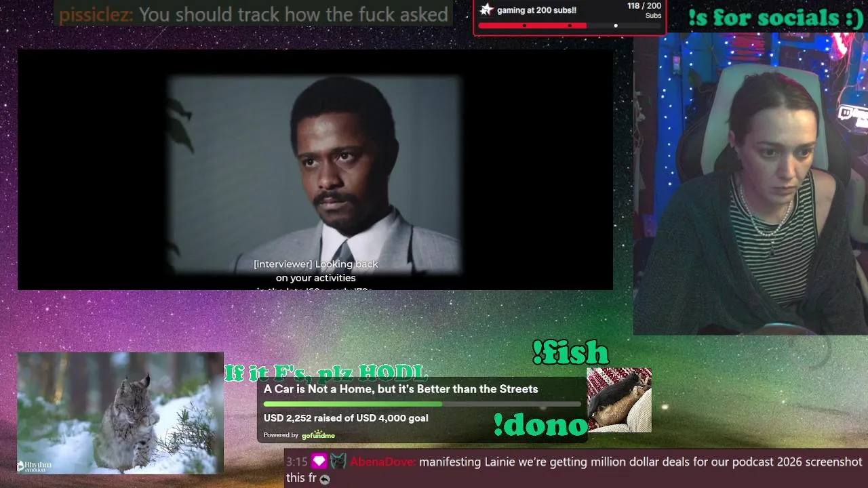Screen dimensions: 868x488
Task: Click the green GoFundMe donation progress bar
Action: pos(422,404)
